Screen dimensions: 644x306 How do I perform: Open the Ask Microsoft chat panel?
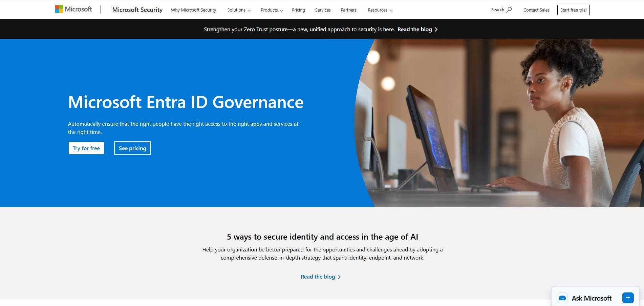pos(592,298)
